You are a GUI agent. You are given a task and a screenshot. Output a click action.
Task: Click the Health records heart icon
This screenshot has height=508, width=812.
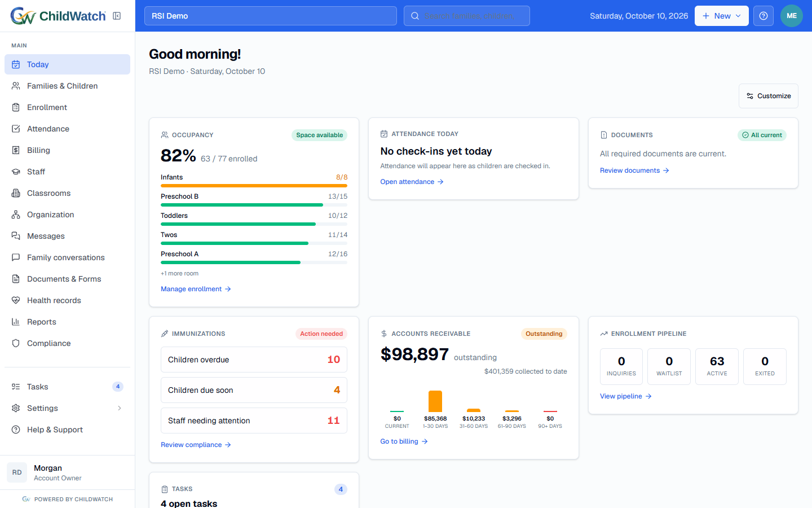tap(16, 300)
